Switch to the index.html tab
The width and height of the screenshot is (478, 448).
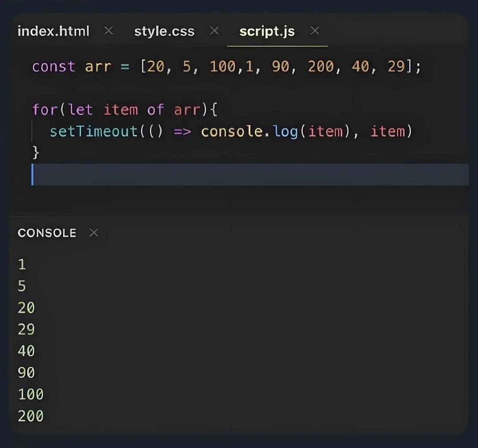[x=53, y=31]
